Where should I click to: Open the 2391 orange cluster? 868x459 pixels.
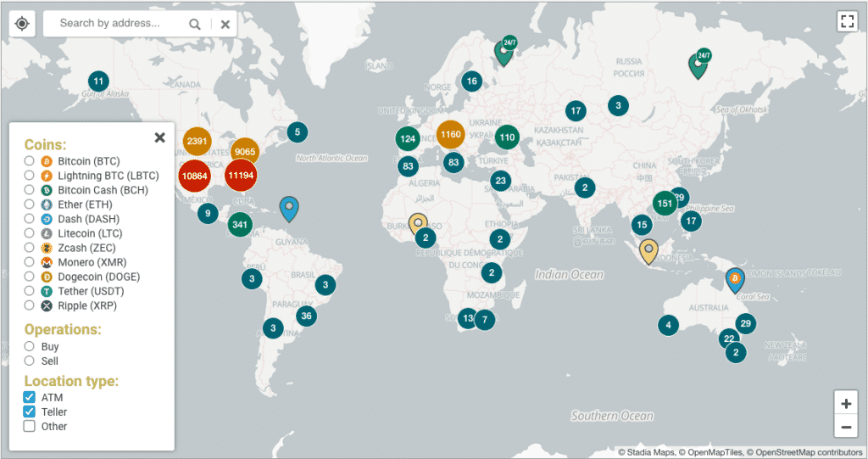(x=197, y=141)
